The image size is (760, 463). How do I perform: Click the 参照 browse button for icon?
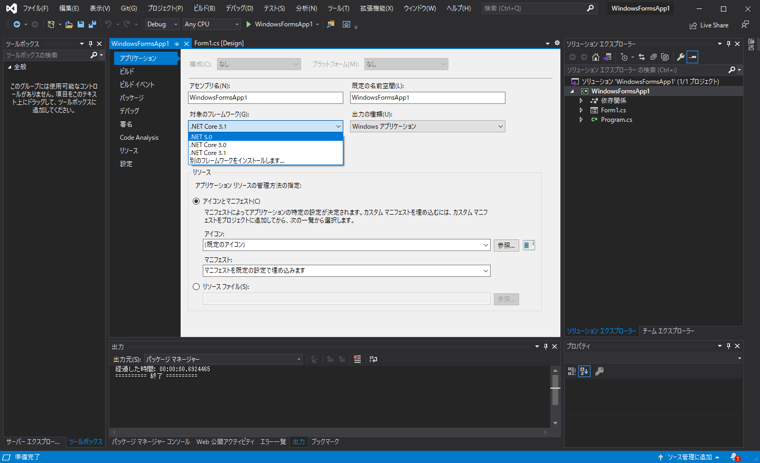pyautogui.click(x=506, y=245)
